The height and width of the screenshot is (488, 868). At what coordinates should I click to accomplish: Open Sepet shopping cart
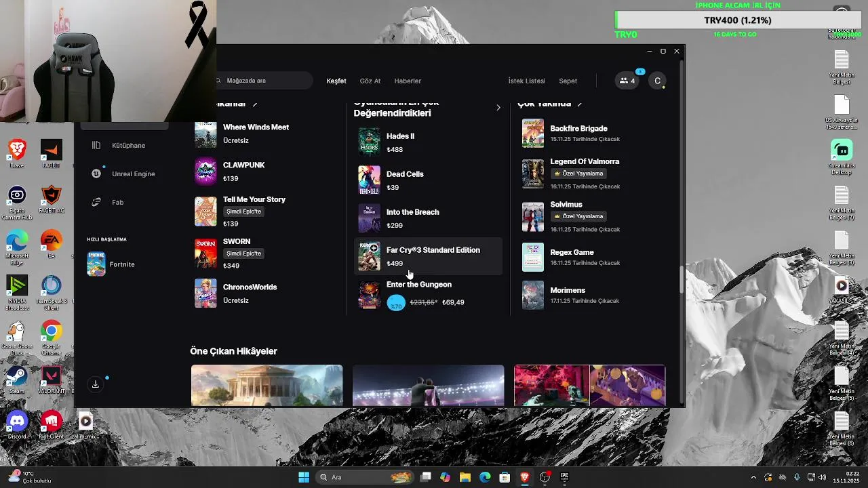[568, 81]
